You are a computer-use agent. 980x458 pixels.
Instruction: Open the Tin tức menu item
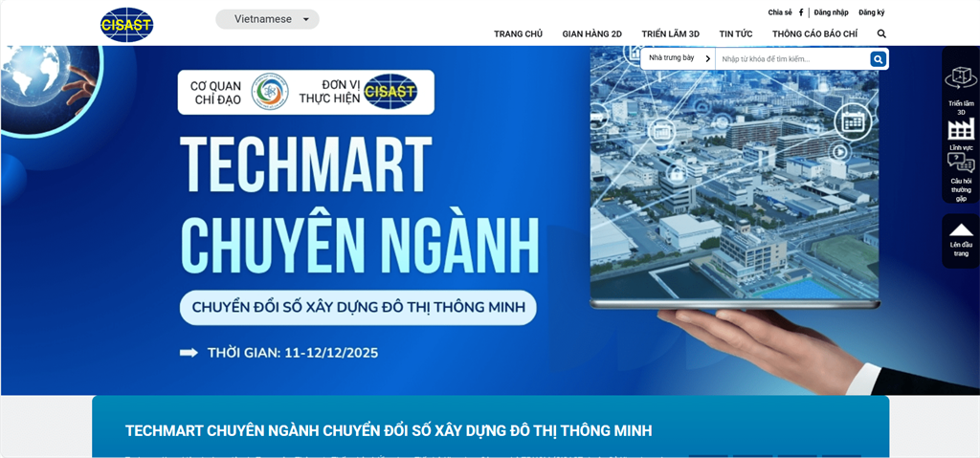tap(736, 34)
